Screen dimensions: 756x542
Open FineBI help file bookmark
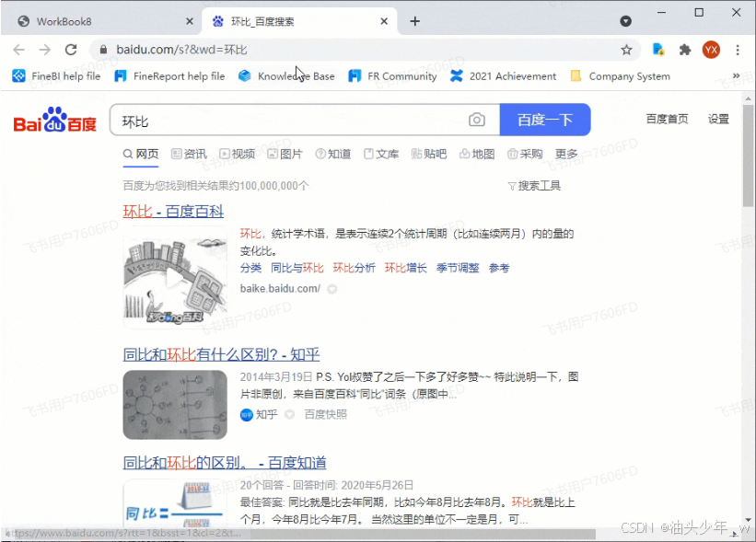coord(56,76)
